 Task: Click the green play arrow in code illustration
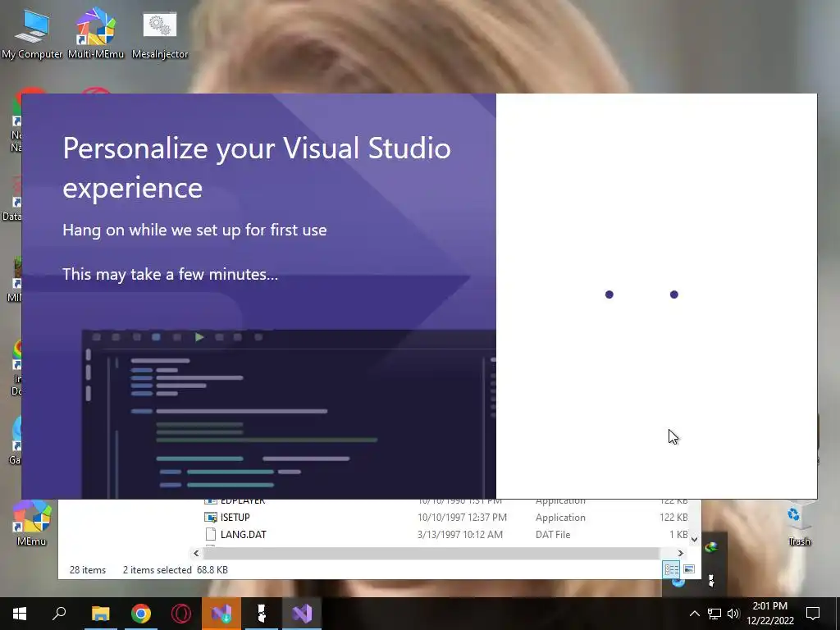199,337
